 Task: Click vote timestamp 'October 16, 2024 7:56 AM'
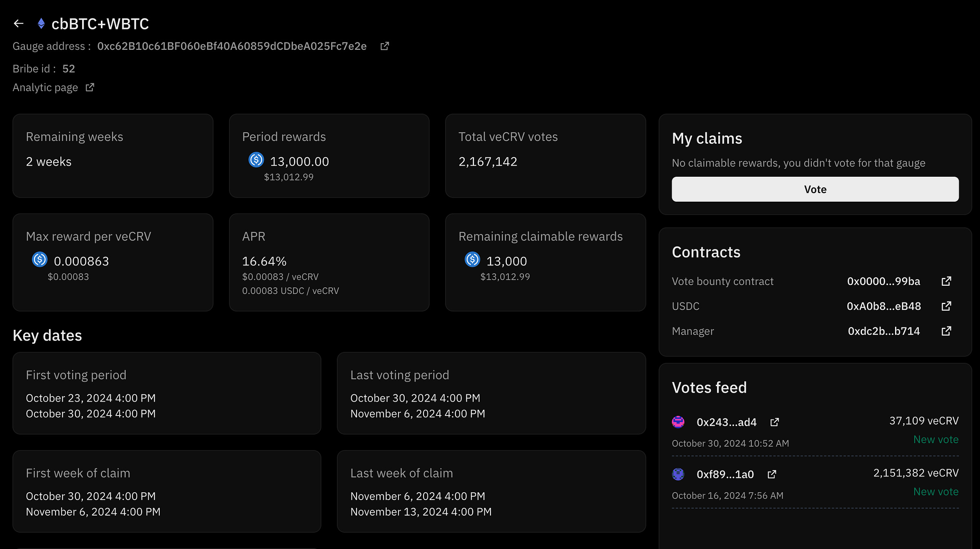click(x=727, y=496)
